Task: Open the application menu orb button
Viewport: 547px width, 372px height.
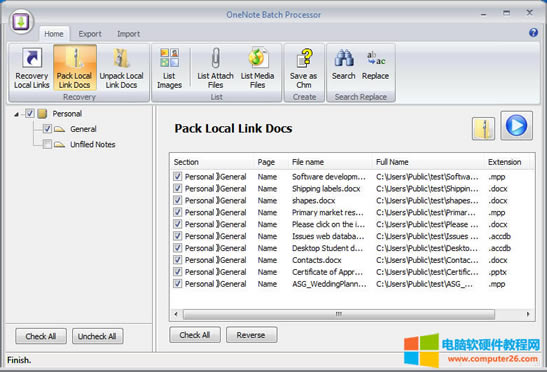Action: click(21, 22)
